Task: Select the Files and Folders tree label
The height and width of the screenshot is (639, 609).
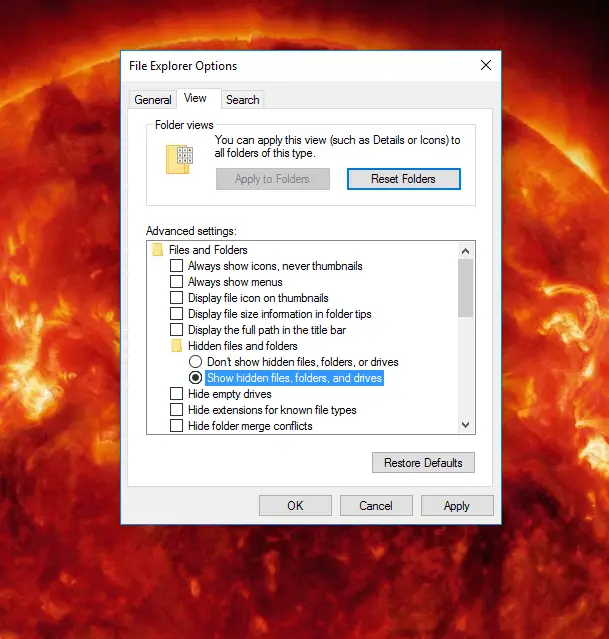Action: [x=208, y=250]
